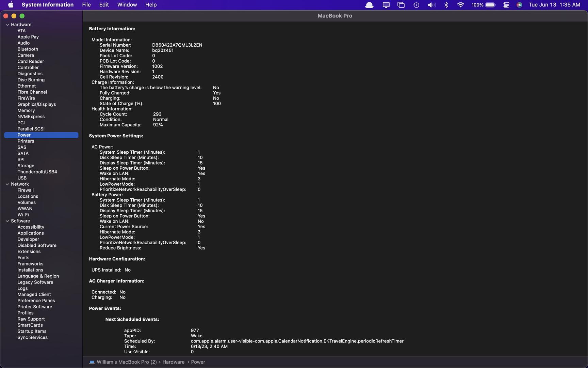Select Accessibility under Software
The image size is (588, 368).
31,227
